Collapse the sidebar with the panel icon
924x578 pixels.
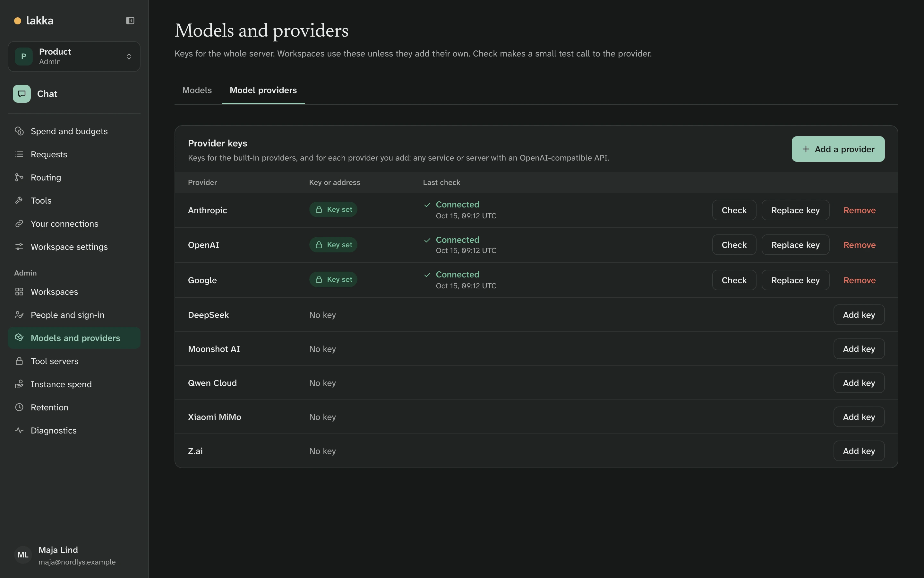(x=130, y=21)
